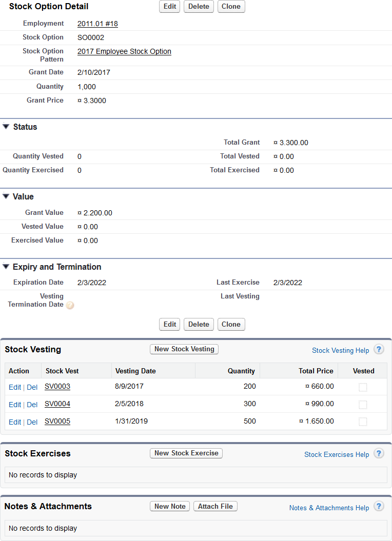The height and width of the screenshot is (541, 392).
Task: Sort by the Vesting Date column header
Action: click(x=135, y=371)
